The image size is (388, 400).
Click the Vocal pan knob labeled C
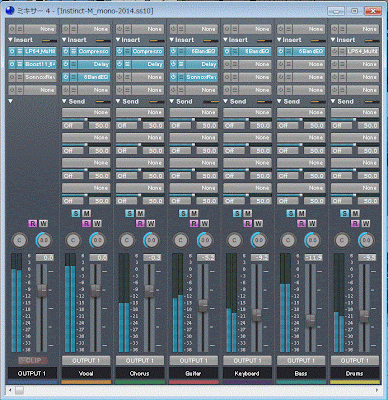click(x=73, y=240)
